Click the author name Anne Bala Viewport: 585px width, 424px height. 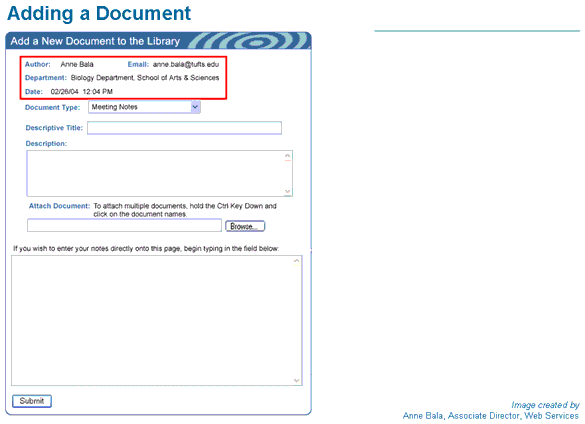click(x=77, y=64)
